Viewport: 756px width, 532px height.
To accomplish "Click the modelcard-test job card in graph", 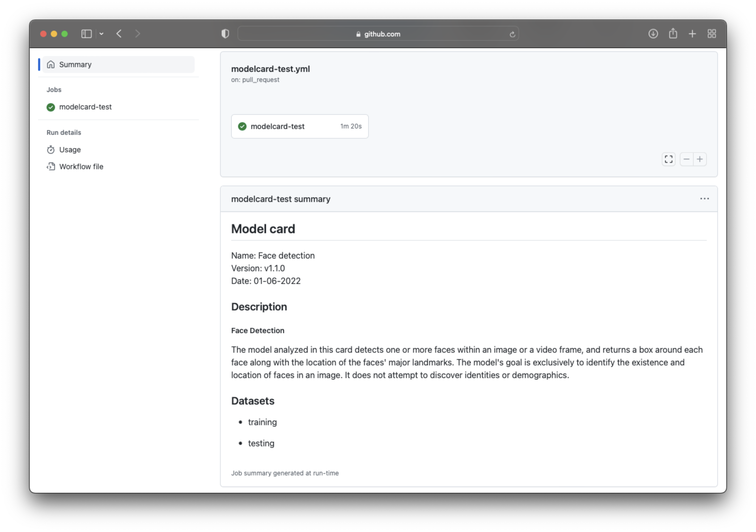I will click(x=300, y=126).
